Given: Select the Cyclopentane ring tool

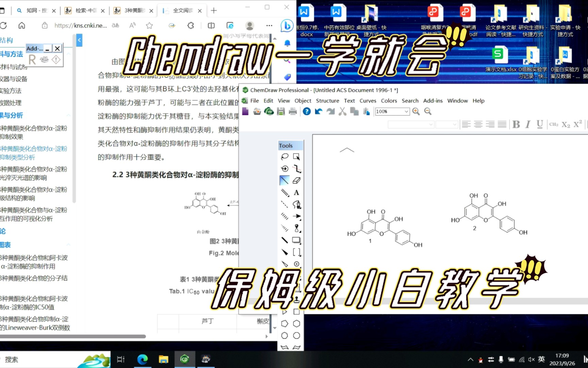Looking at the screenshot, I should coord(284,324).
